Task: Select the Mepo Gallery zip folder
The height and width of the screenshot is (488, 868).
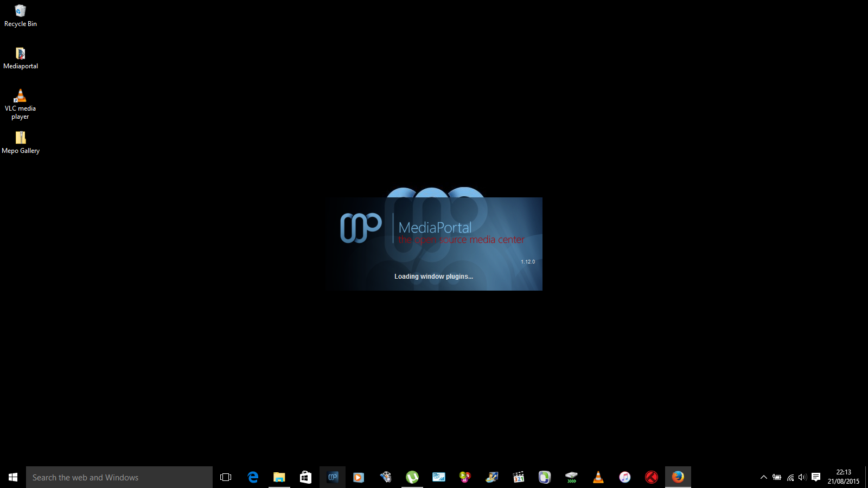Action: click(x=21, y=143)
